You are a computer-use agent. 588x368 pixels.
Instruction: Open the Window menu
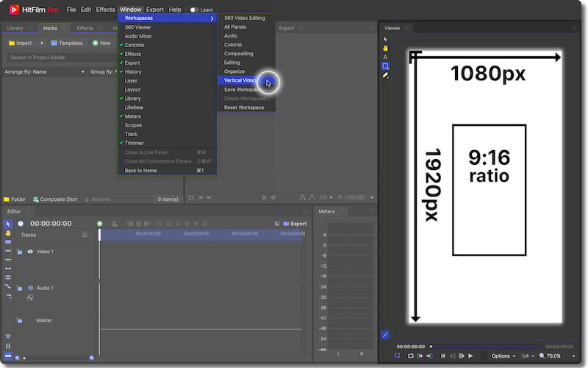click(x=131, y=10)
